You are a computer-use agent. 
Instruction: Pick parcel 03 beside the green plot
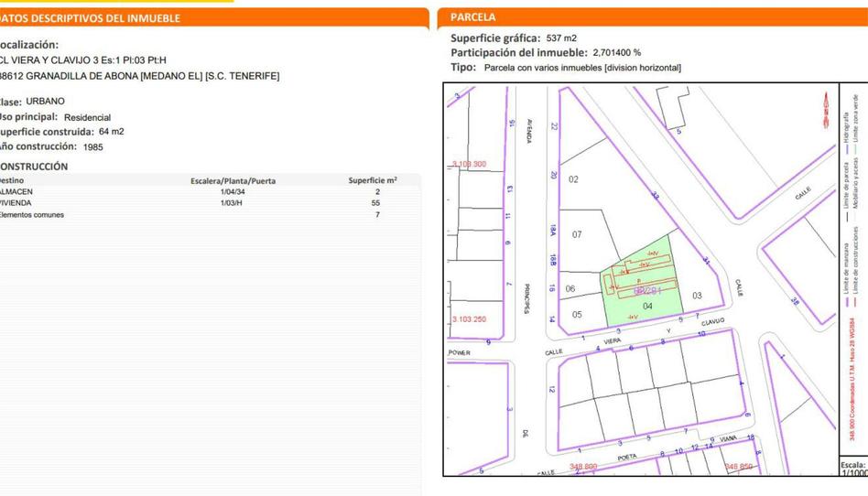click(x=697, y=296)
